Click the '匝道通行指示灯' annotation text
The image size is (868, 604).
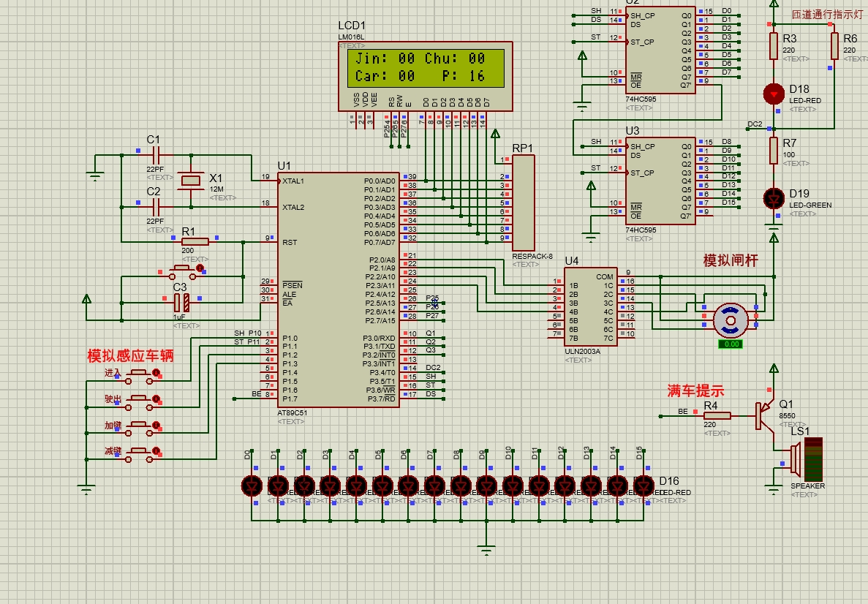[827, 15]
